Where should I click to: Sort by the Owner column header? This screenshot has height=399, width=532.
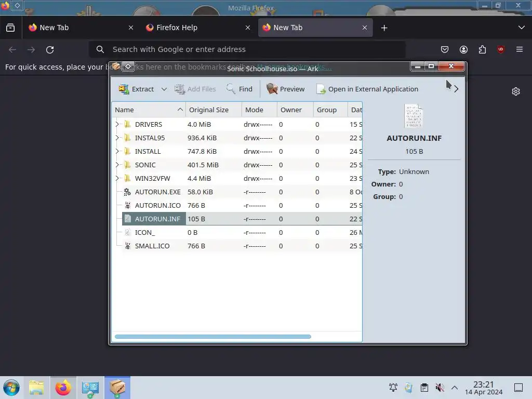(295, 110)
